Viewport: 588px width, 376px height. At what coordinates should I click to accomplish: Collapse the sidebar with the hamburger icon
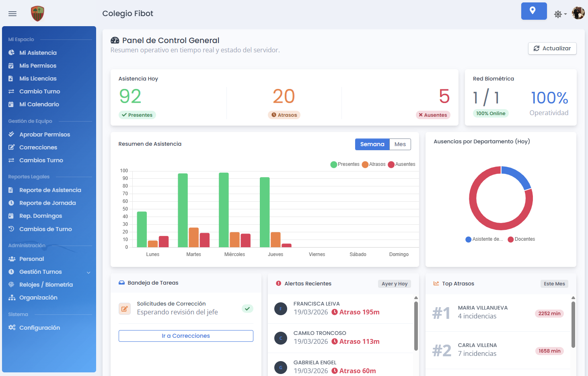12,14
